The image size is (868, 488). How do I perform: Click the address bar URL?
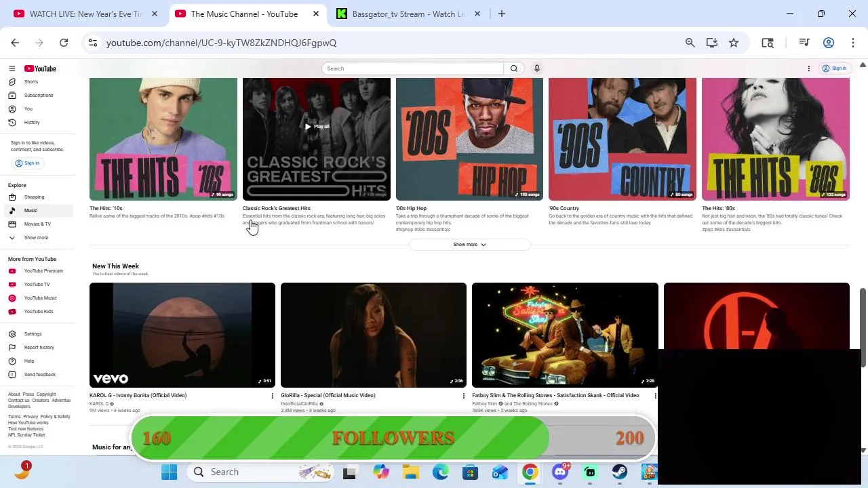pyautogui.click(x=221, y=43)
